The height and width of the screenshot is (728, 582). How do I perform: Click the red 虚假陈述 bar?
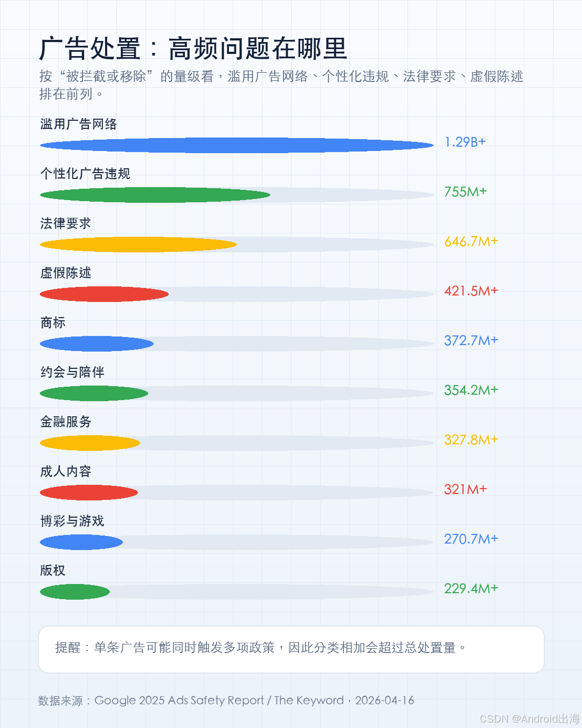click(x=104, y=294)
